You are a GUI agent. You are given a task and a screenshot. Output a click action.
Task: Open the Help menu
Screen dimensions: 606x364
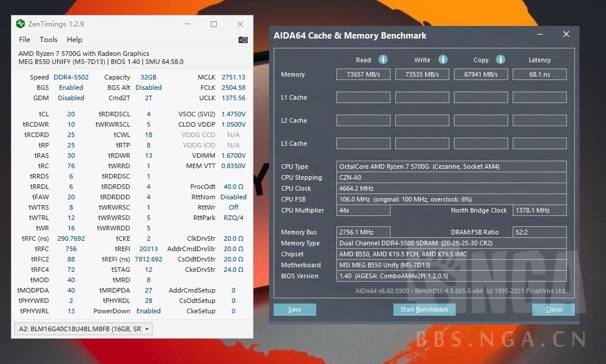pos(74,39)
